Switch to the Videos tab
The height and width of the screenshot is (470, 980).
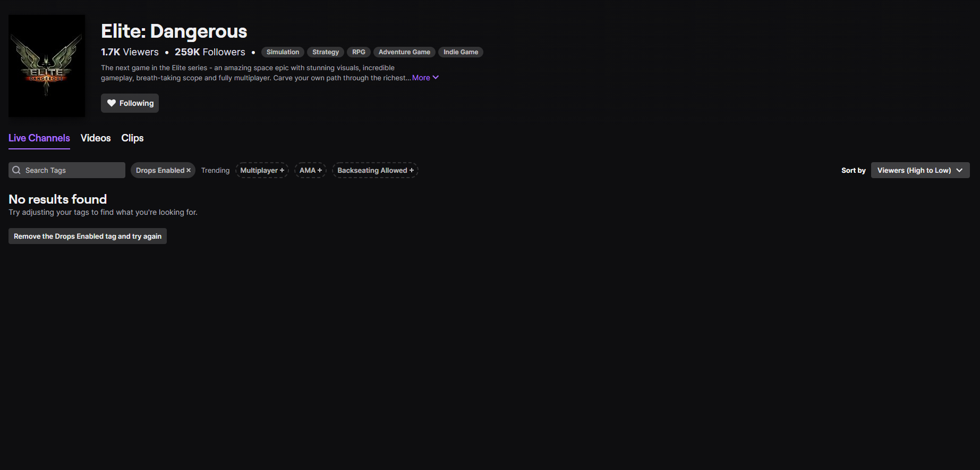pos(96,138)
